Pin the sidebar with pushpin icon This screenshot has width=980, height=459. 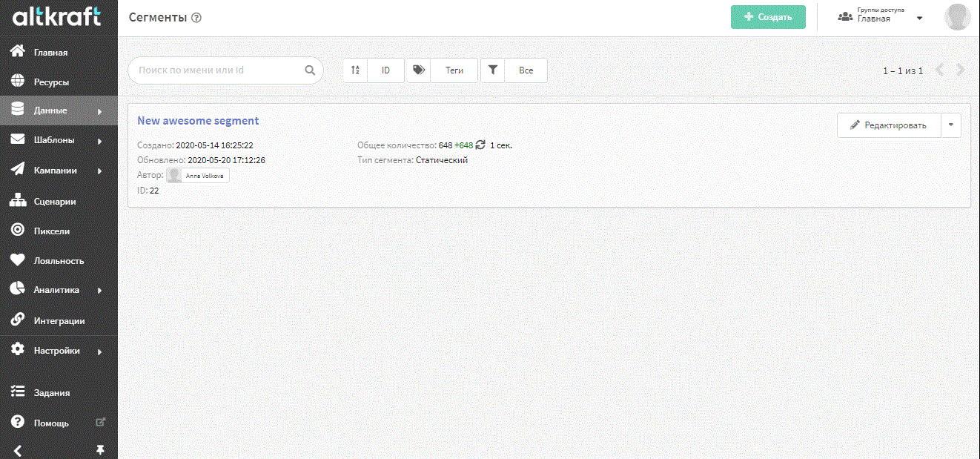(101, 450)
